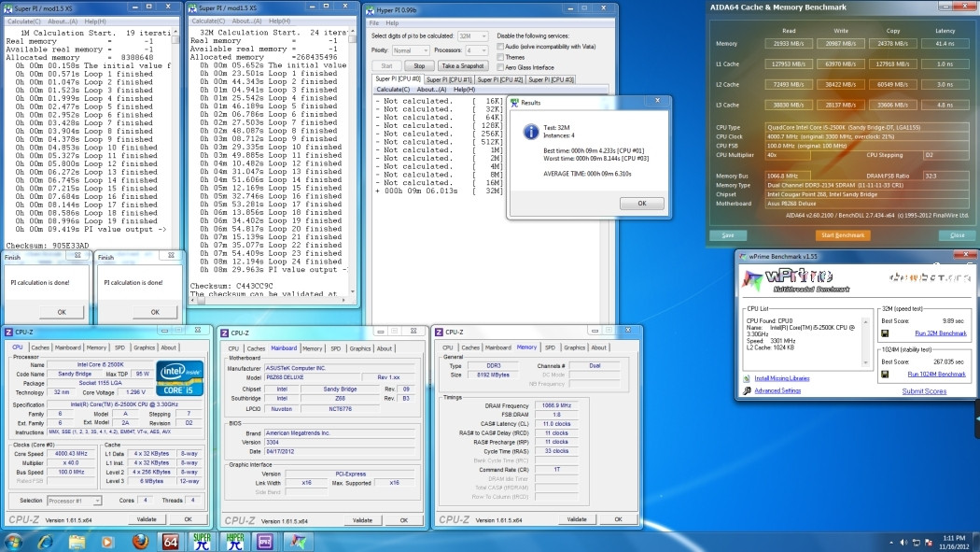Click Save button in AIDA64 benchmark
This screenshot has width=980, height=552.
point(727,235)
